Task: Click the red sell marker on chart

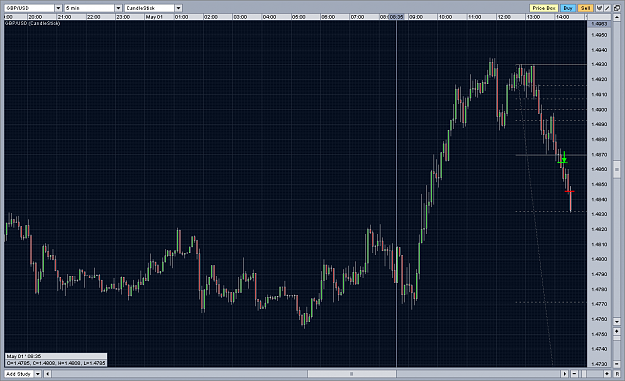Action: point(570,192)
